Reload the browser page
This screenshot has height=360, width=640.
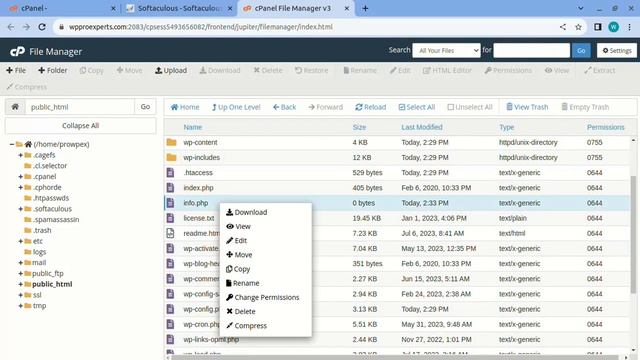pyautogui.click(x=42, y=27)
